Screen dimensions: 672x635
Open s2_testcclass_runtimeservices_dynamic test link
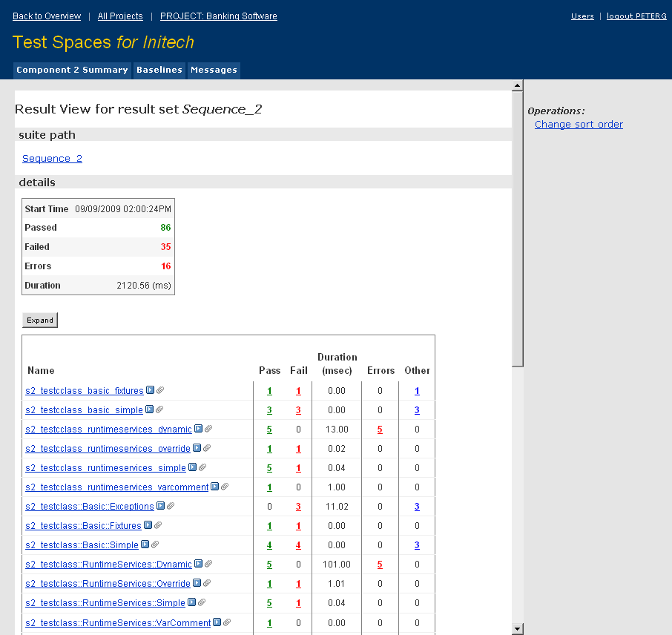108,430
